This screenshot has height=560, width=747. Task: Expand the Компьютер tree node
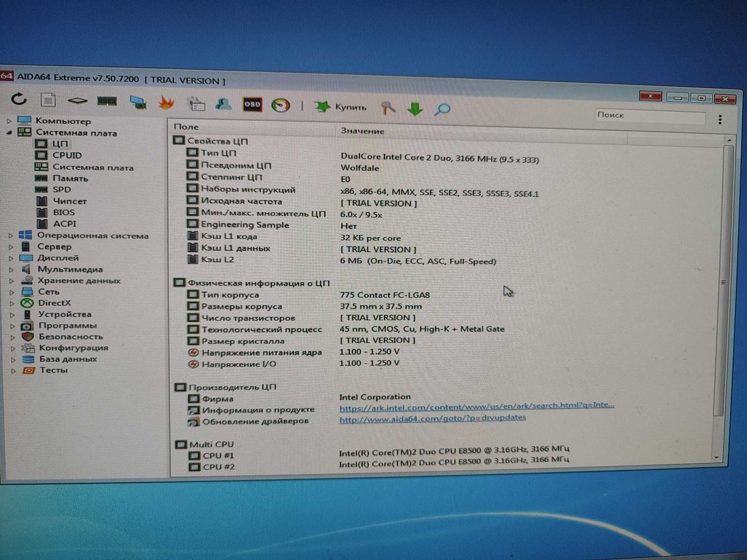pyautogui.click(x=9, y=121)
